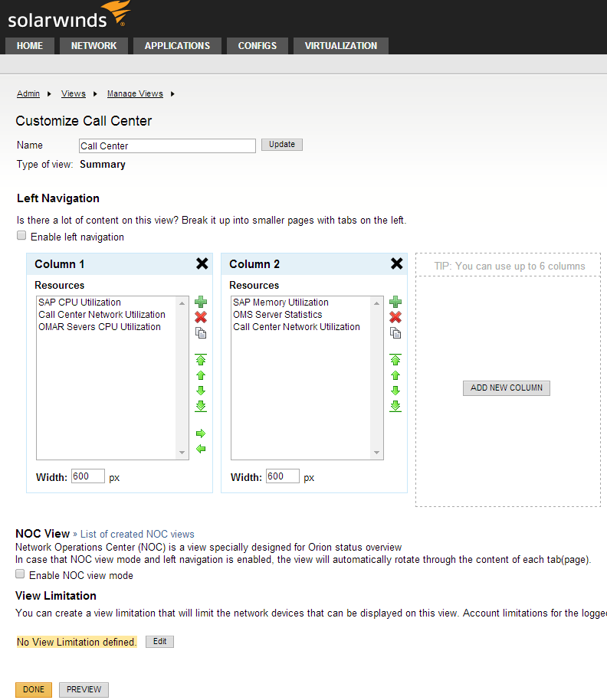Move Column 1 resource to left column

[201, 449]
